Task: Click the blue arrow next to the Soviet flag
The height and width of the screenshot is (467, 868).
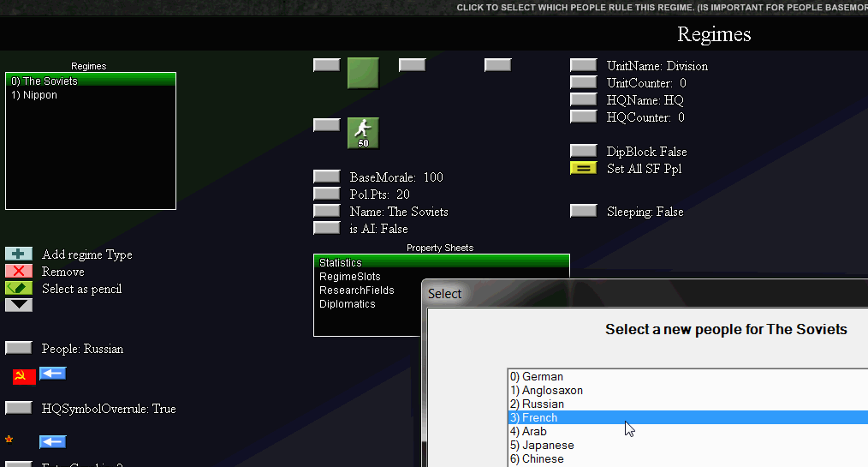Action: point(52,374)
